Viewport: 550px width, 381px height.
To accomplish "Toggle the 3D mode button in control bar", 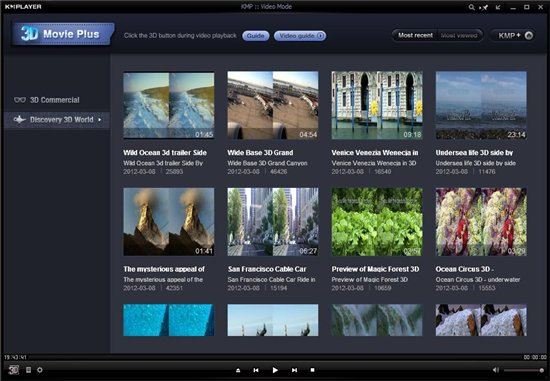I will tap(13, 370).
